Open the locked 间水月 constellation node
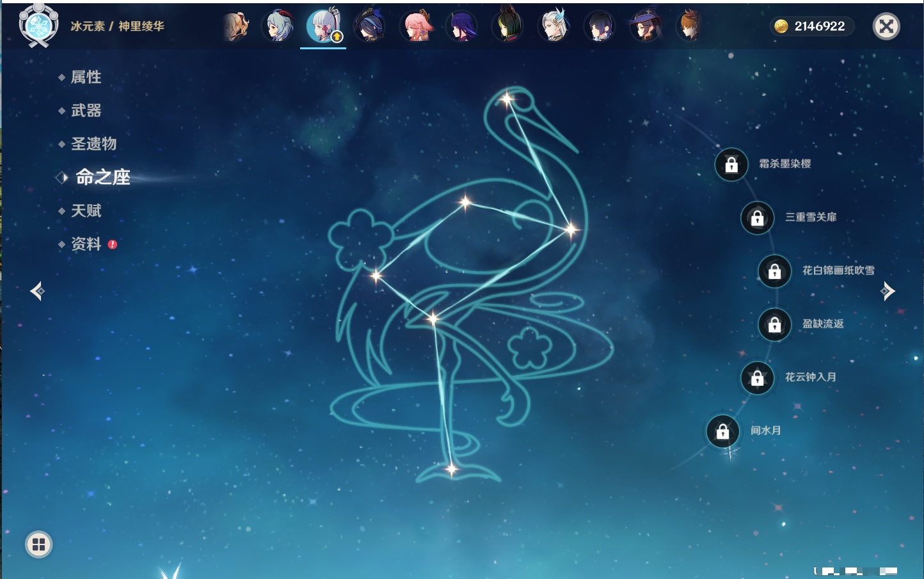This screenshot has height=579, width=924. tap(723, 431)
